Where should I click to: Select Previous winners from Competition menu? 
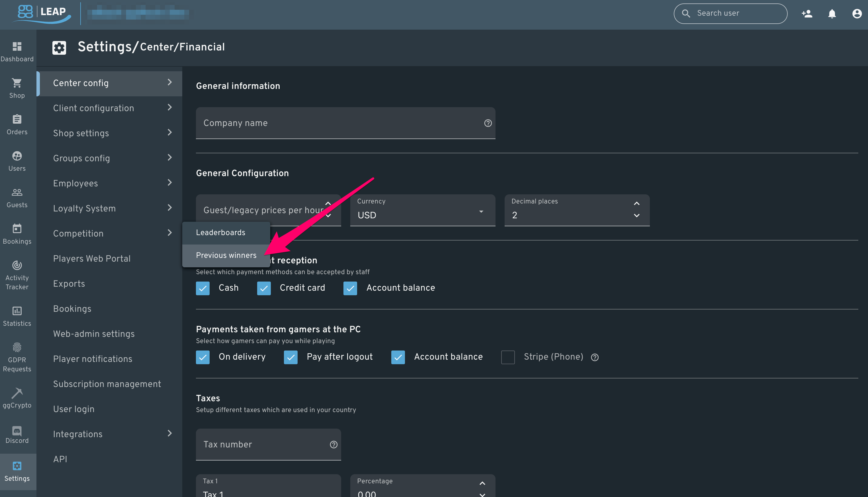226,255
